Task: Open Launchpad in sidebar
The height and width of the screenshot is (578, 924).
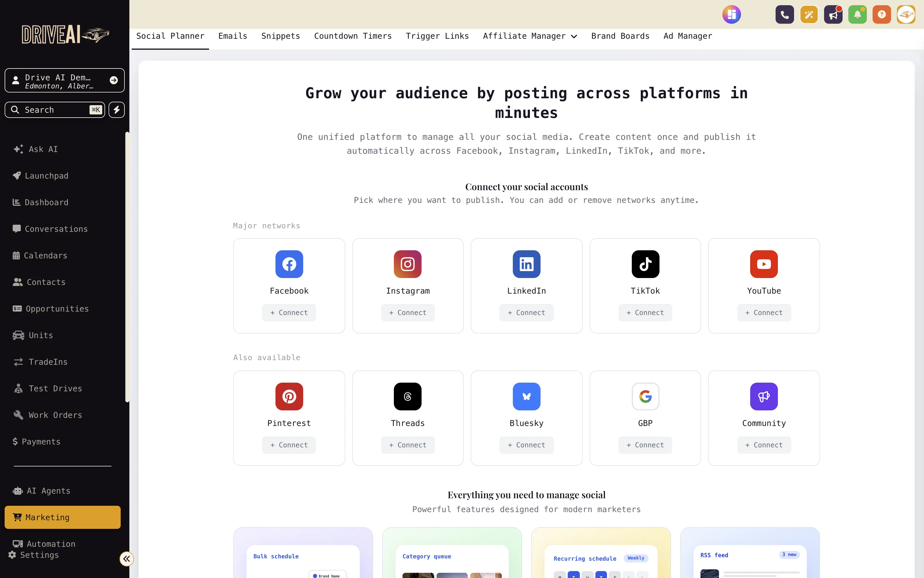Action: point(63,176)
